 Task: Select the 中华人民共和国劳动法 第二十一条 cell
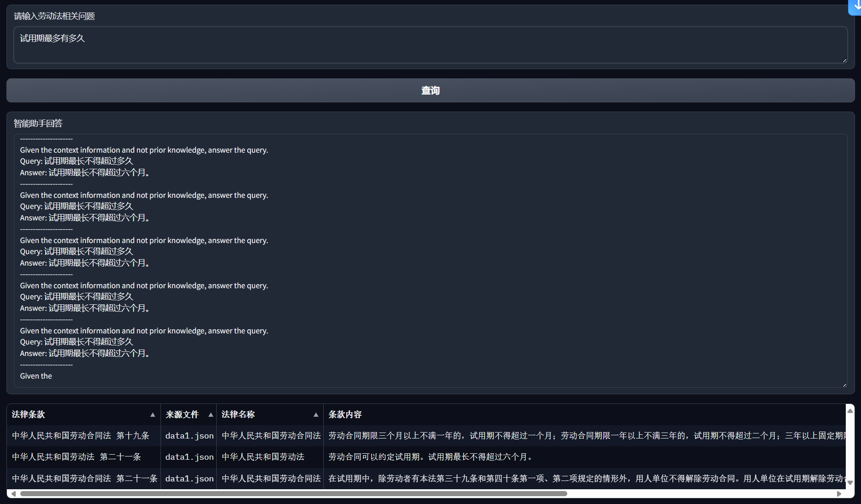(77, 457)
